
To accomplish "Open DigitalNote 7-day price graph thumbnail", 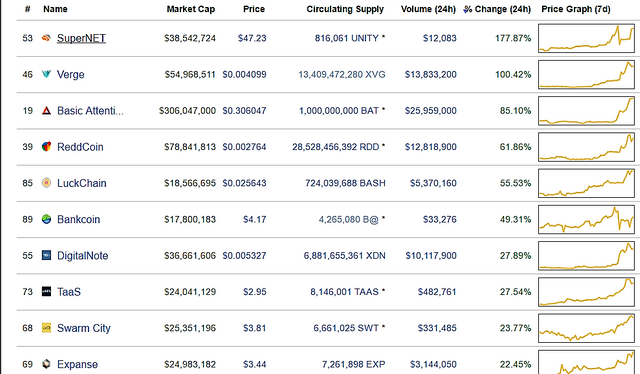I will pos(586,256).
